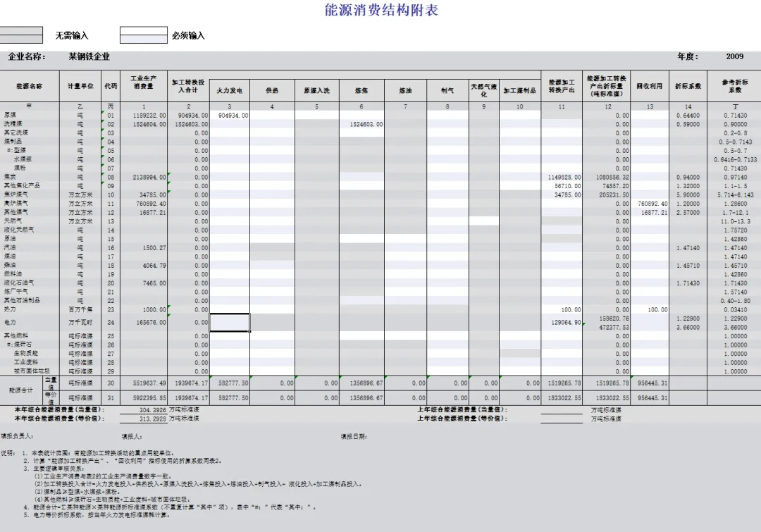The height and width of the screenshot is (532, 761).
Task: Select the 液化石油气 row label
Action: coord(19,283)
